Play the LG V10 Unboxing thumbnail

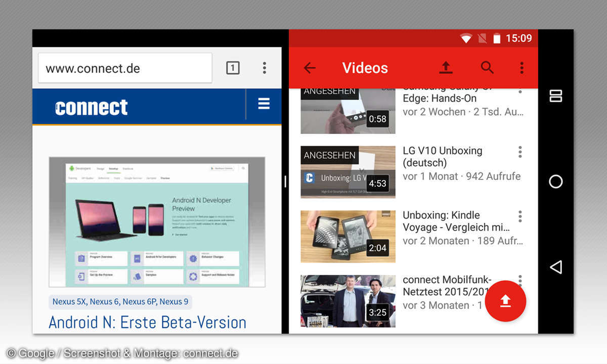pos(348,172)
